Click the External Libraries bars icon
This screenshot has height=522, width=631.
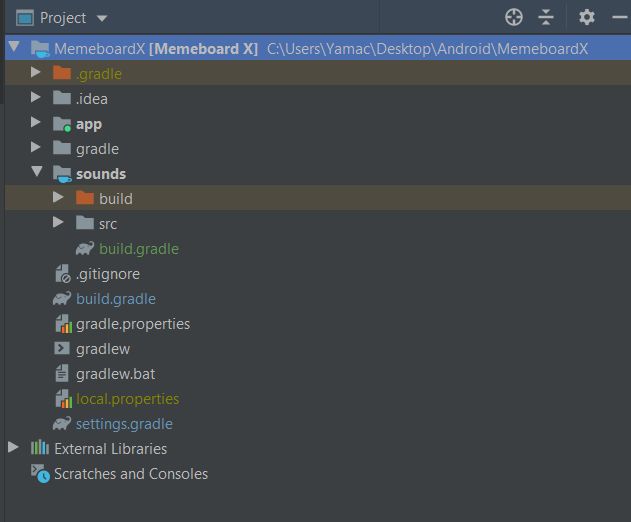click(x=40, y=447)
